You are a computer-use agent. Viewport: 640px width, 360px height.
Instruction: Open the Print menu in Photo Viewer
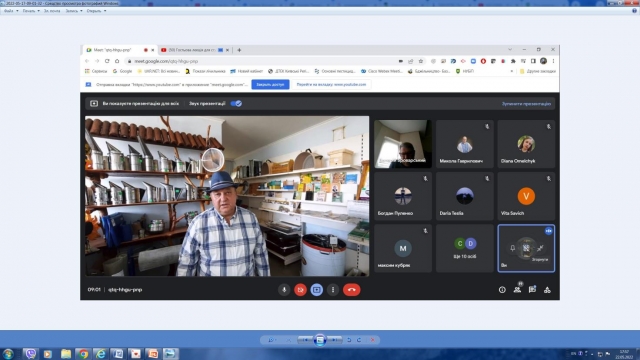31,11
